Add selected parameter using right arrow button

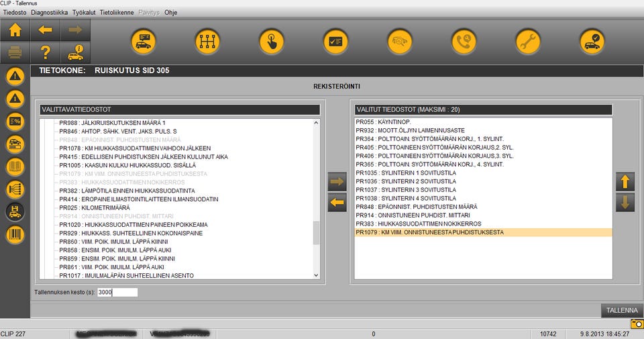pyautogui.click(x=337, y=181)
